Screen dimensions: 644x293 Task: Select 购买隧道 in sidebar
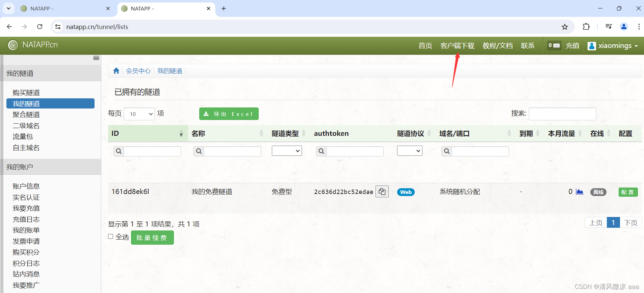coord(26,93)
